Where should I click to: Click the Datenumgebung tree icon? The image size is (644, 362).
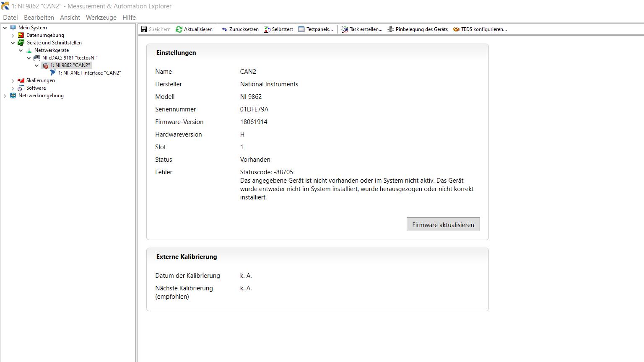pyautogui.click(x=21, y=35)
